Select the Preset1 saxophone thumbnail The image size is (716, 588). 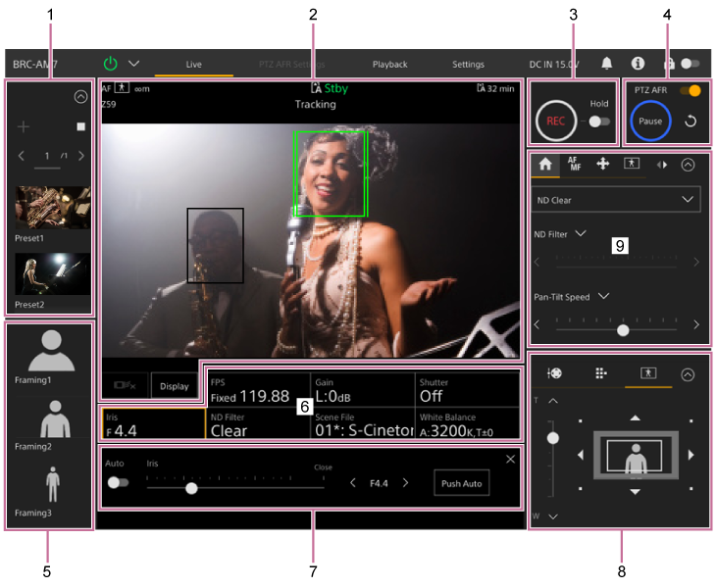click(52, 208)
